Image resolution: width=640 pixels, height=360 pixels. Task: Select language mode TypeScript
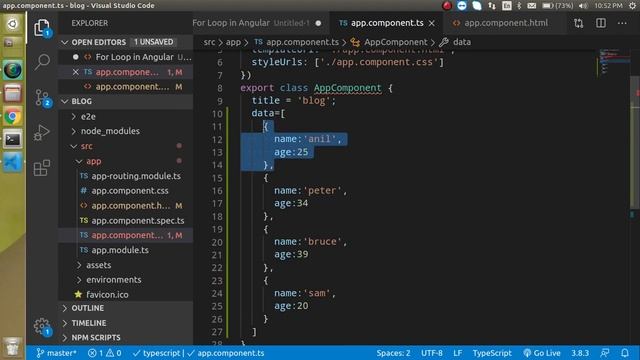click(492, 353)
